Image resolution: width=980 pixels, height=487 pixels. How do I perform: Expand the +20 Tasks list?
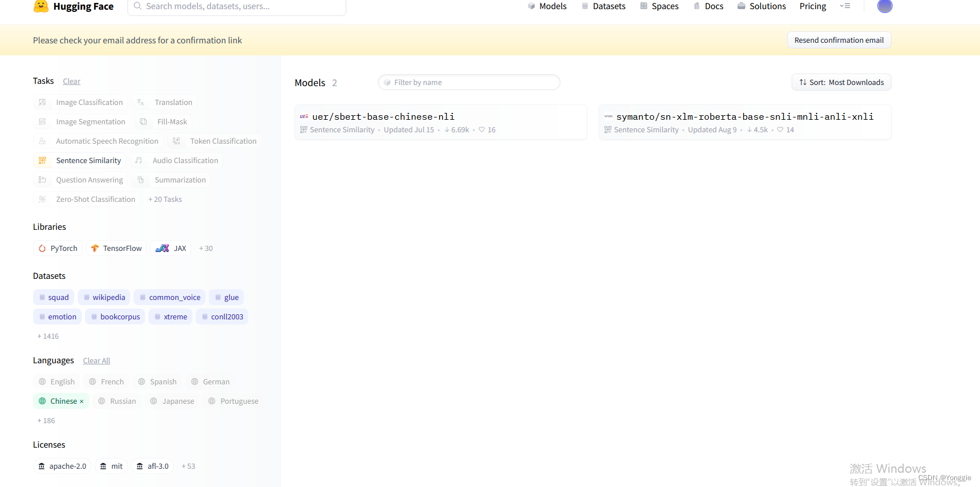point(165,200)
